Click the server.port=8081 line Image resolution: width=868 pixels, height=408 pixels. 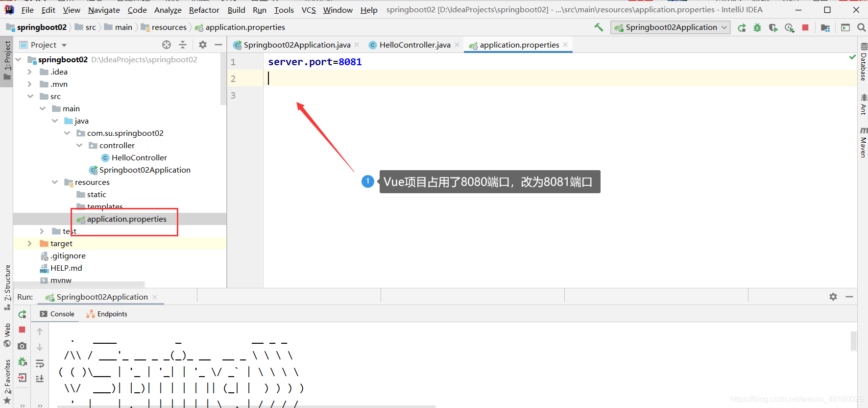click(315, 62)
